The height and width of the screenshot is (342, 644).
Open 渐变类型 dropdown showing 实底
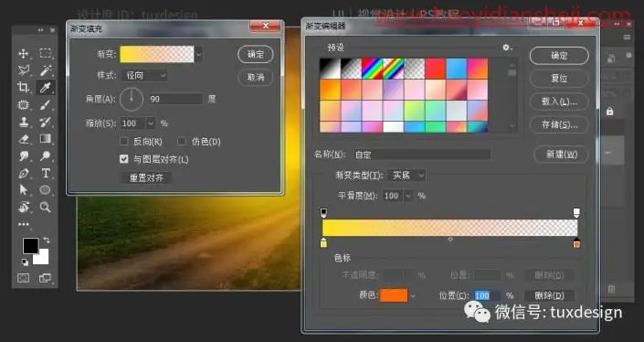[x=406, y=175]
